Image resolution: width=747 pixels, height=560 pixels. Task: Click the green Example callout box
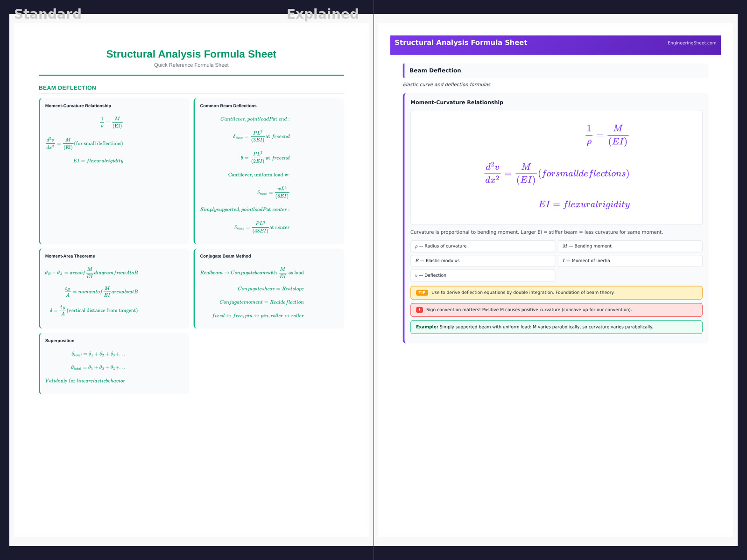tap(556, 327)
